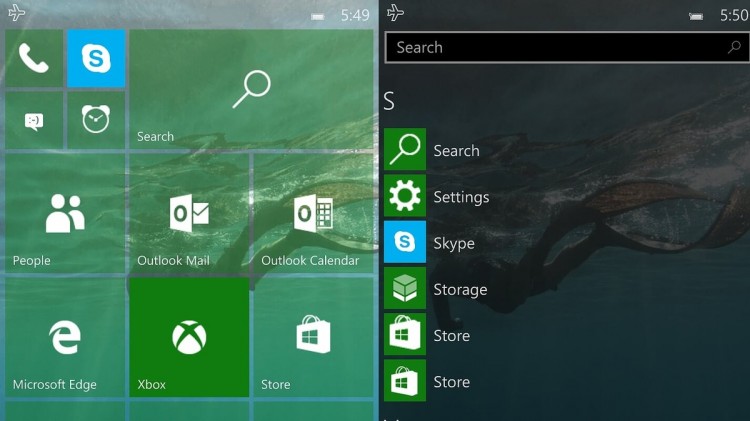
Task: Open the Xbox tile
Action: click(189, 337)
